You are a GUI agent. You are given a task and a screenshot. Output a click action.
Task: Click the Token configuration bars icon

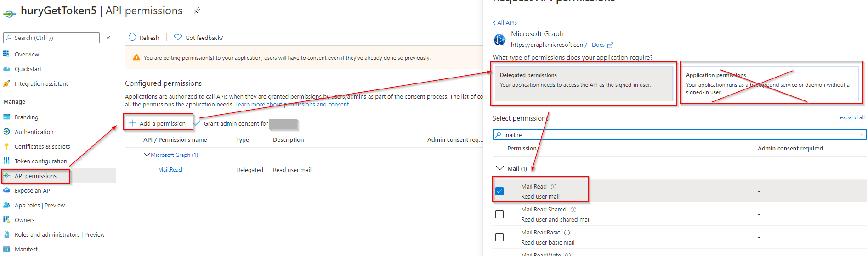coord(6,161)
